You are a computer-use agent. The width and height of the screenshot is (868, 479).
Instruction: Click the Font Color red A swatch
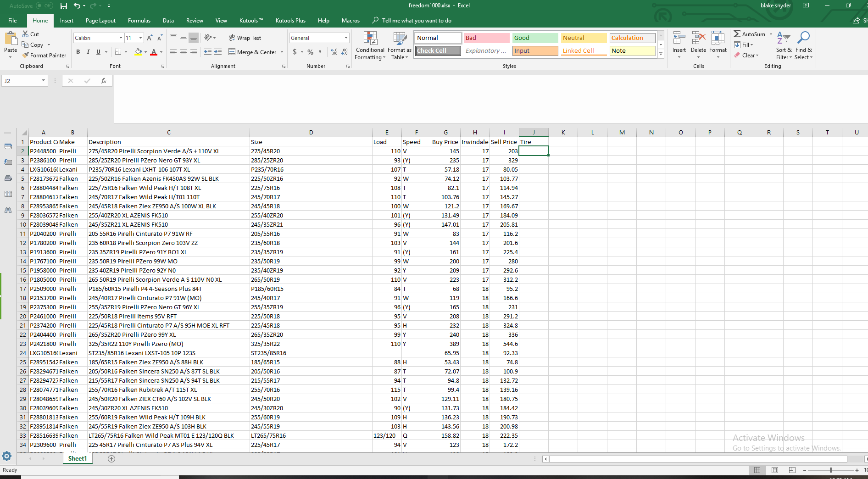[154, 52]
